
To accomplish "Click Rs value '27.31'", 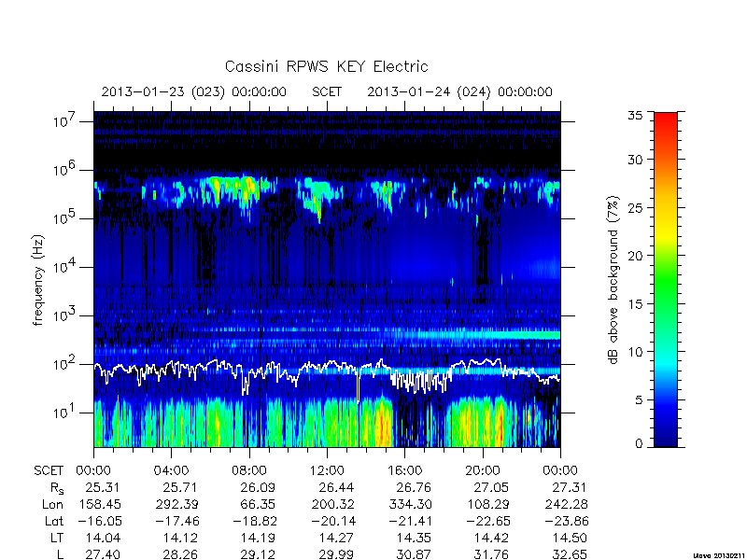I will [x=569, y=487].
